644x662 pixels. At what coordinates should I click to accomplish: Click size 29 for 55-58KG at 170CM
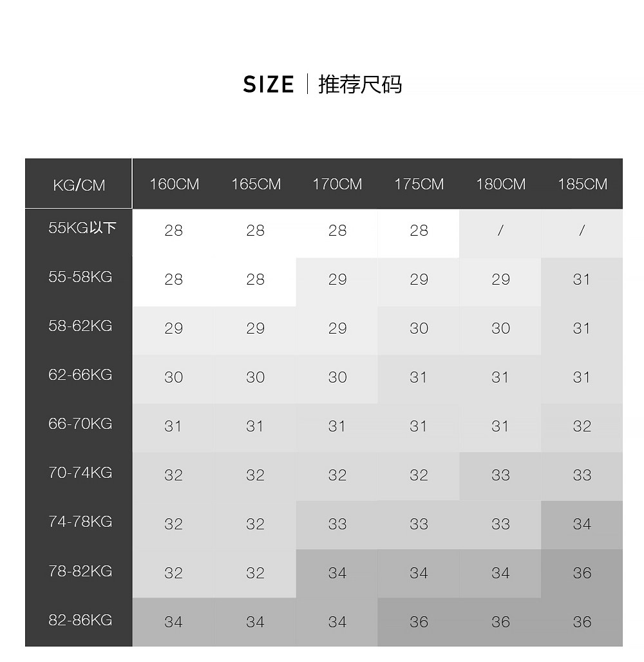tap(337, 279)
